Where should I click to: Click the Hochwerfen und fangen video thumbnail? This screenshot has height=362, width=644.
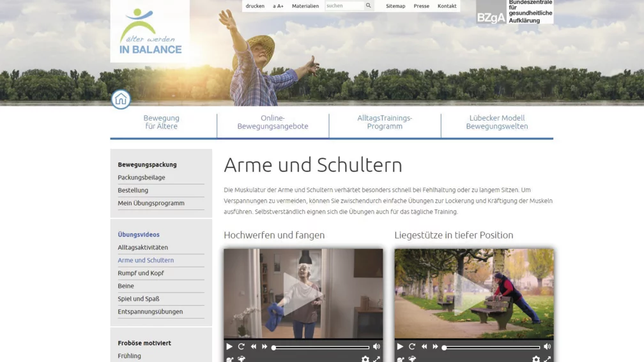tap(303, 294)
